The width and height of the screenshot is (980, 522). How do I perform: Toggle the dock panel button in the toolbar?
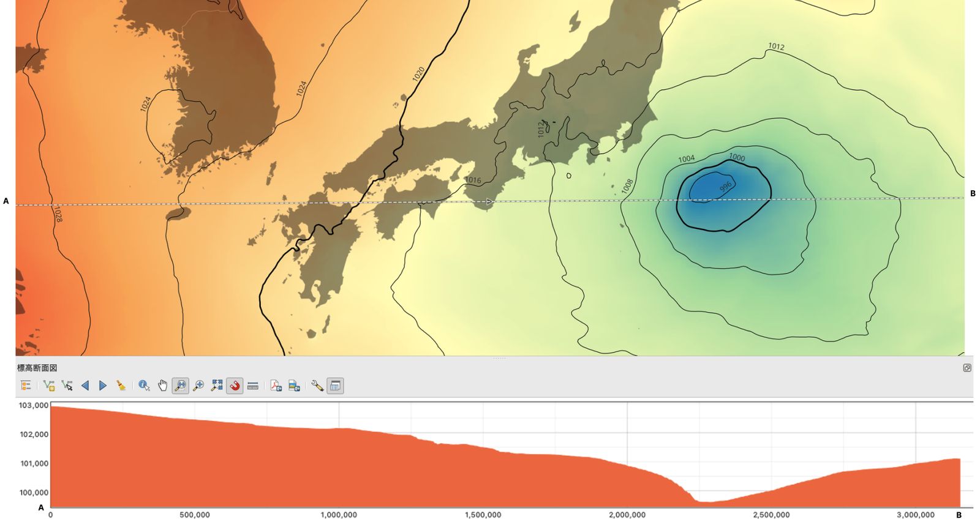[x=335, y=386]
